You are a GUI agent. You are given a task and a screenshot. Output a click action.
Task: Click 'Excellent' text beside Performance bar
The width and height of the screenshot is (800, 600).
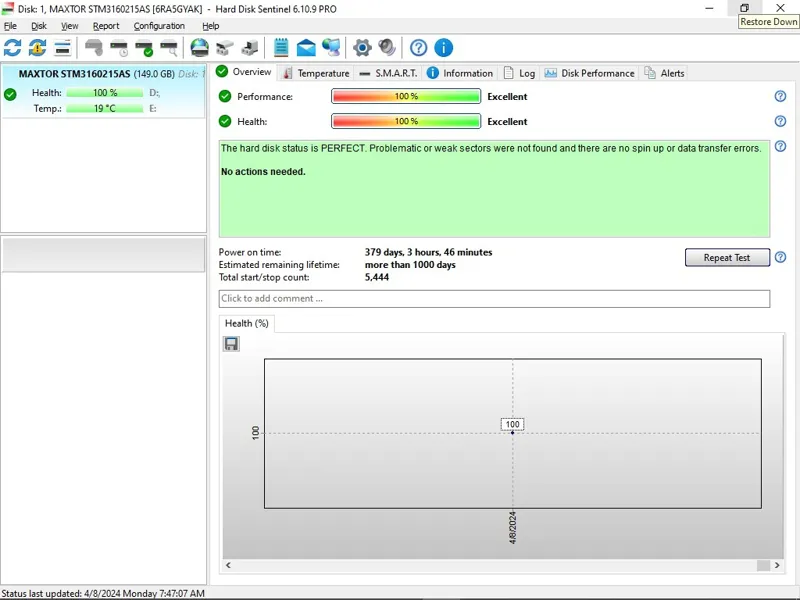[x=507, y=96]
